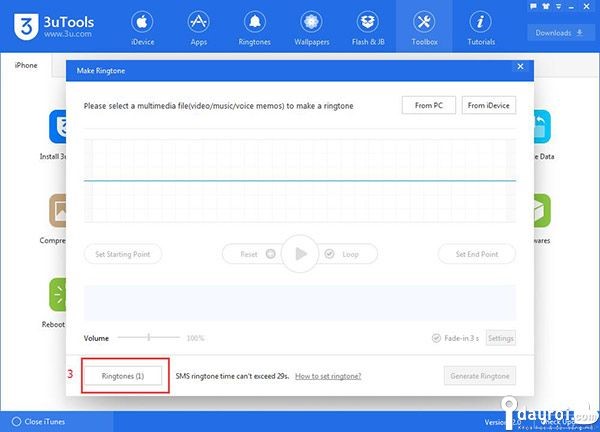The image size is (600, 432).
Task: Open fade-in Settings
Action: (x=500, y=338)
